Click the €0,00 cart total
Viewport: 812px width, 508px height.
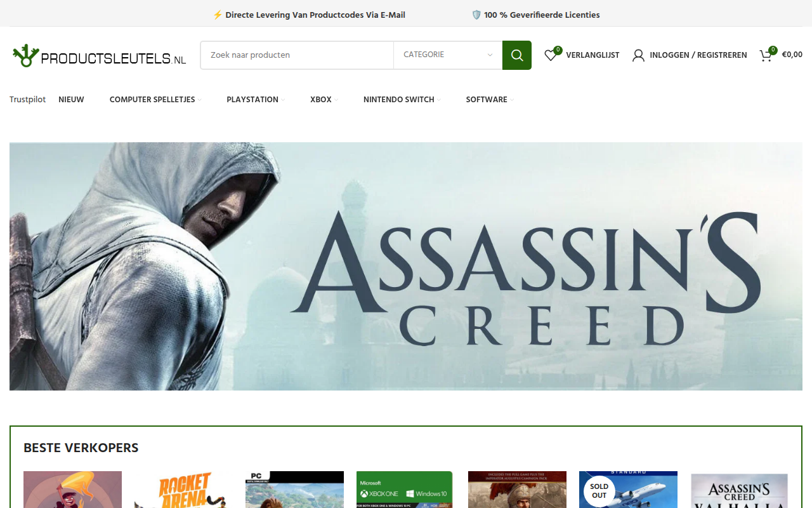pos(792,55)
